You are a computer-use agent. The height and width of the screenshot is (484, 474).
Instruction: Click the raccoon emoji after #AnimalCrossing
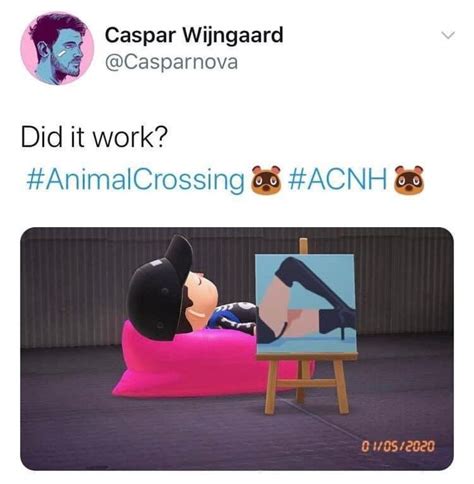266,180
